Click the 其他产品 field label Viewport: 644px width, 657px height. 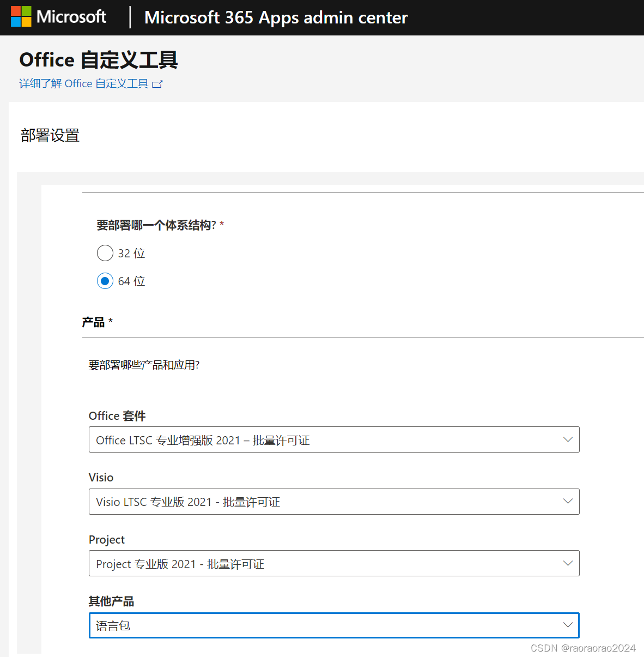111,601
